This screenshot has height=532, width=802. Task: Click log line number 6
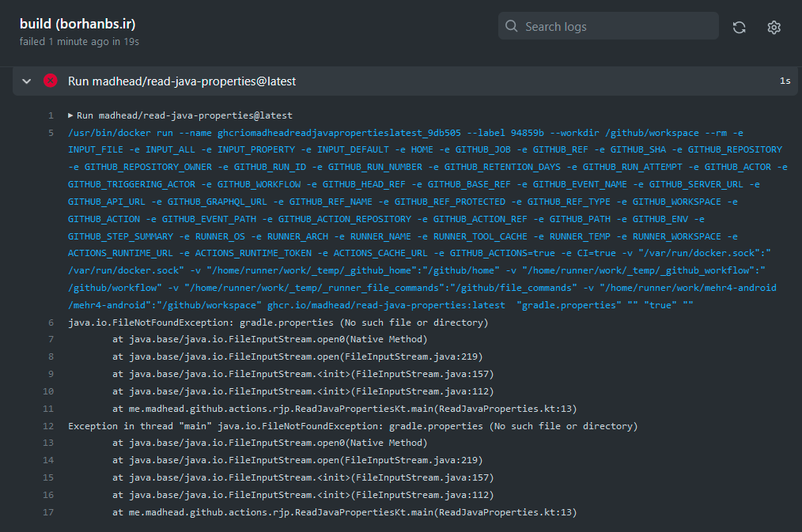51,323
